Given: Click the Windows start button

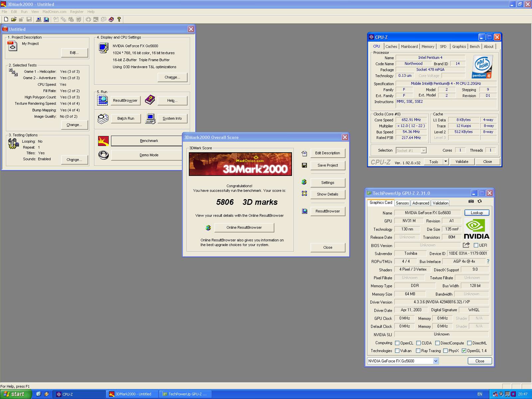Looking at the screenshot, I should tap(16, 394).
